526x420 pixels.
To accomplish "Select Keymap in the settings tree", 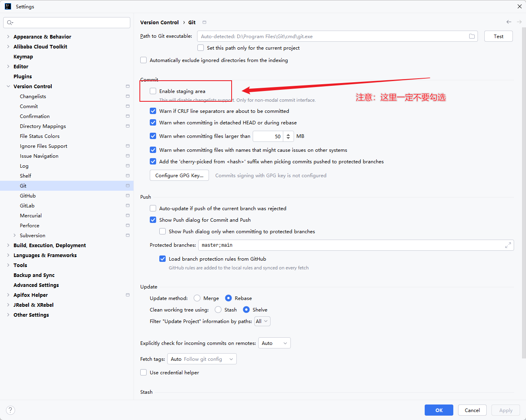I will coord(23,56).
